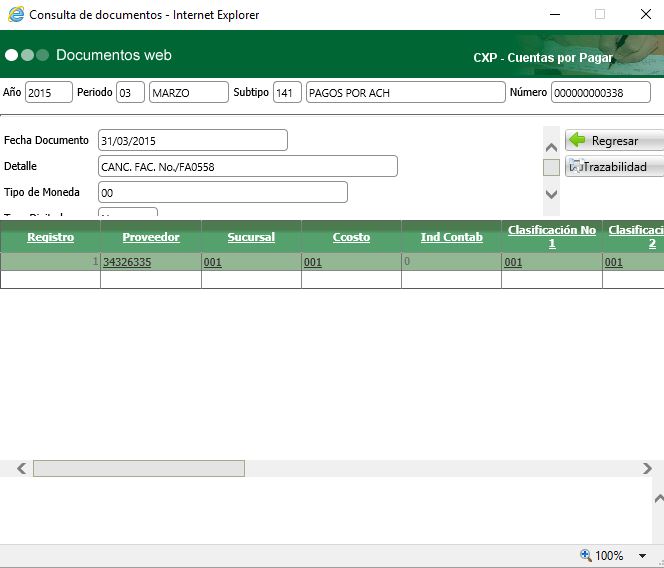The image size is (664, 568).
Task: Click the horizontal scrollbar thumb
Action: 139,468
